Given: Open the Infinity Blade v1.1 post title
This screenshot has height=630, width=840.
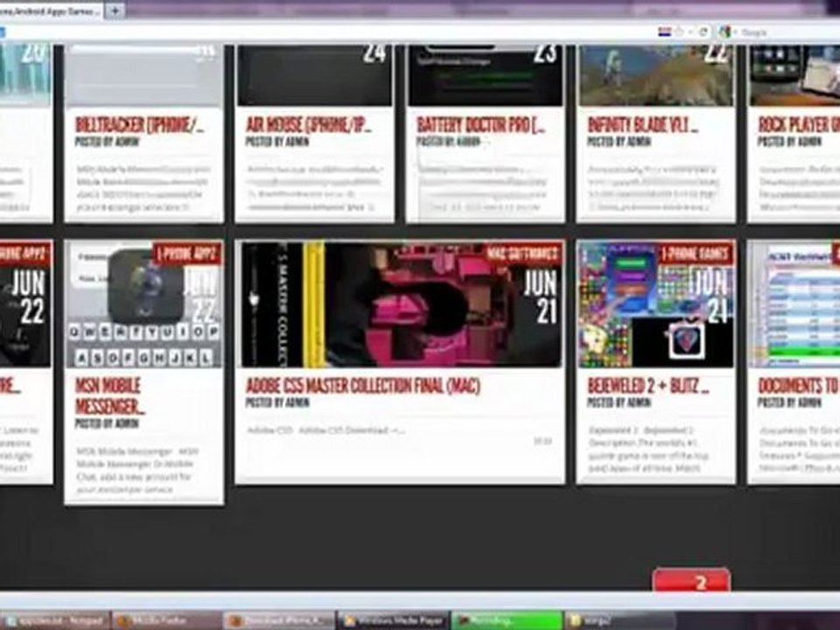Looking at the screenshot, I should point(642,125).
